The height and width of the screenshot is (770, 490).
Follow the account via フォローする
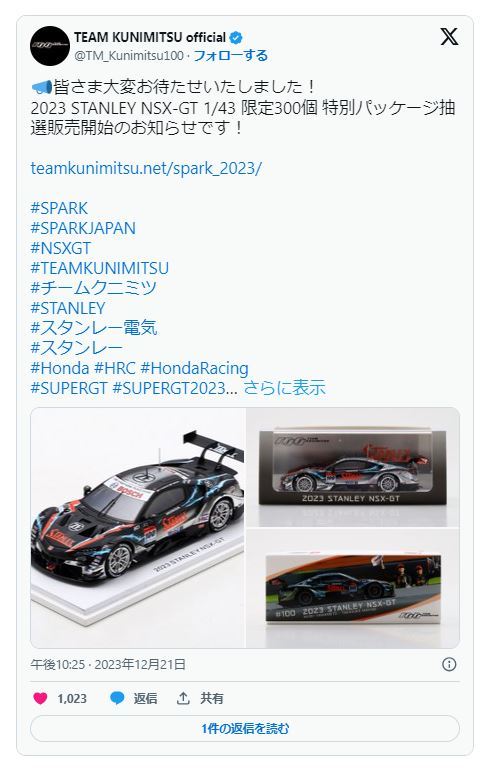pos(230,55)
